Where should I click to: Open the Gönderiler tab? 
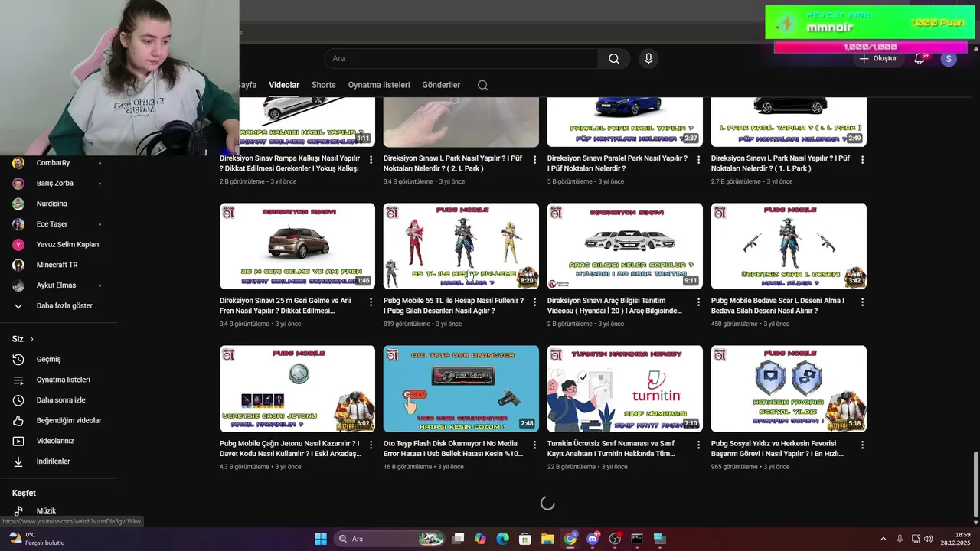point(441,85)
